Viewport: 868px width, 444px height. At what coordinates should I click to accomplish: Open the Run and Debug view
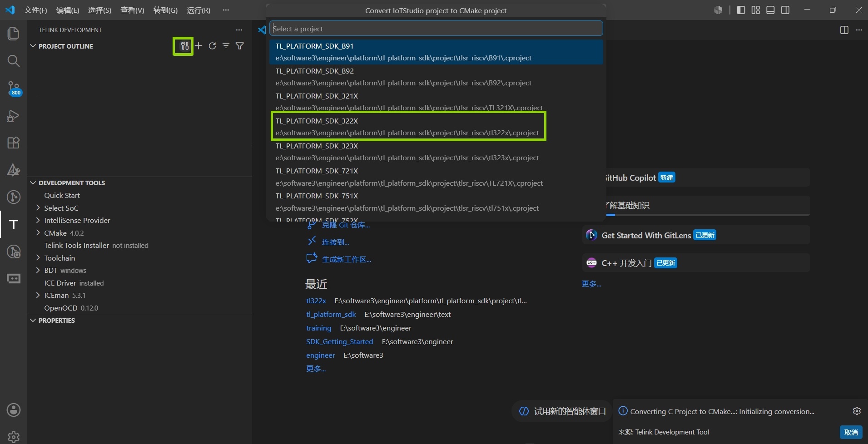pyautogui.click(x=14, y=116)
